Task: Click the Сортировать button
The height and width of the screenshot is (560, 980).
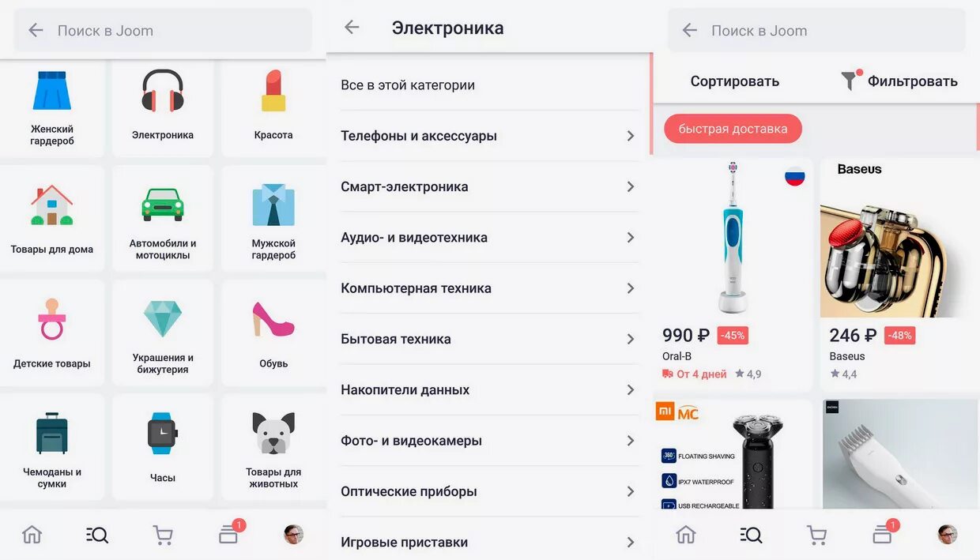Action: (x=735, y=81)
